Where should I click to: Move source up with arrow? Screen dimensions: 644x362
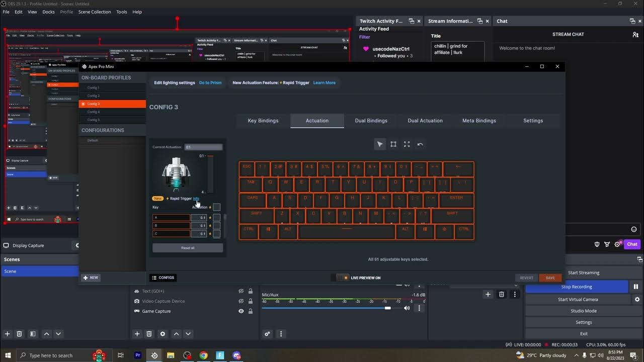176,334
